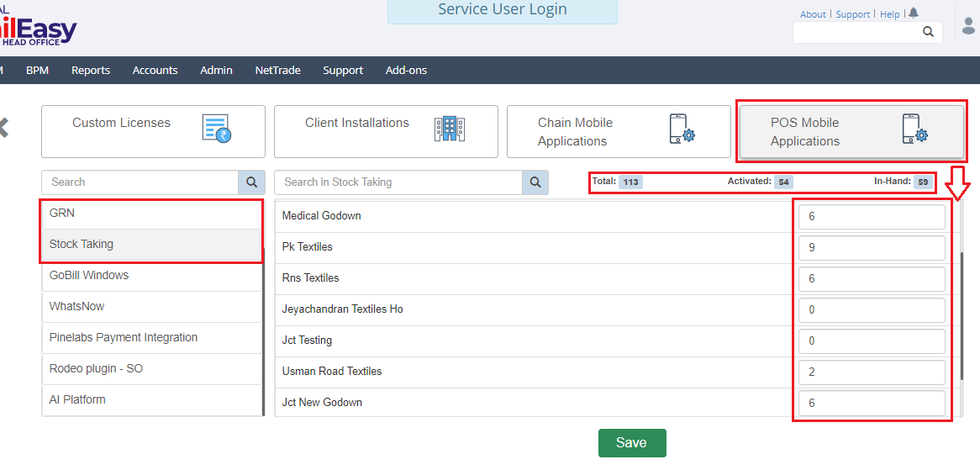Click the notification bell icon
This screenshot has width=980, height=470.
pos(914,13)
